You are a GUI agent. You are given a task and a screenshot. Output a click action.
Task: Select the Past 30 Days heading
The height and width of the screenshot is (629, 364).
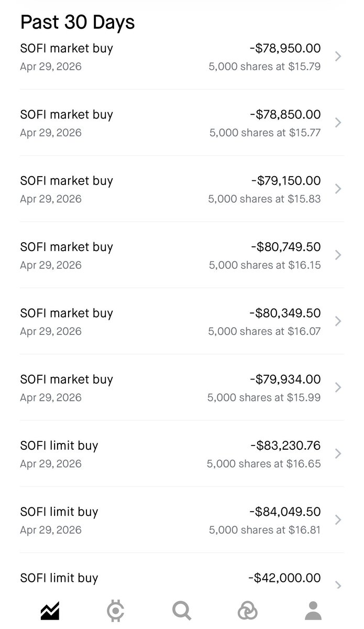click(78, 22)
